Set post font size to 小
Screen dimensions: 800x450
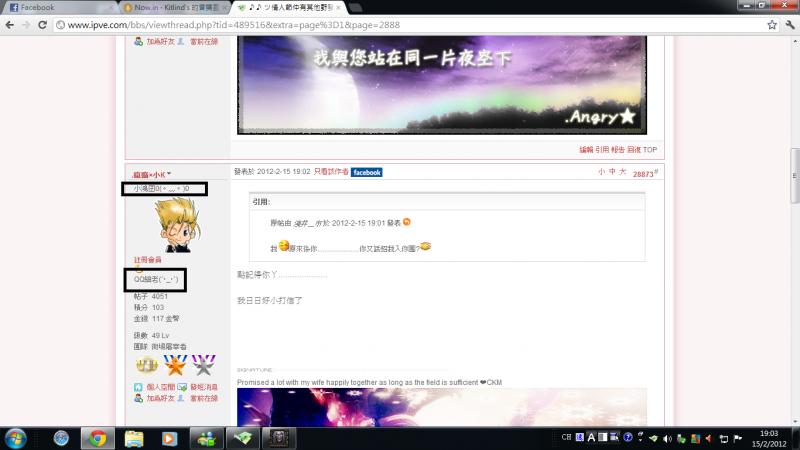pyautogui.click(x=601, y=172)
